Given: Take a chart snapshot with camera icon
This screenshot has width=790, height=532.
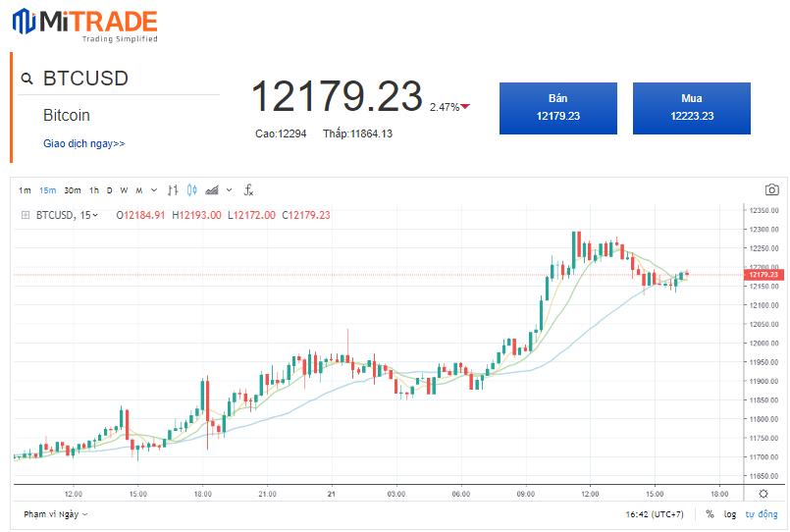Looking at the screenshot, I should point(772,190).
